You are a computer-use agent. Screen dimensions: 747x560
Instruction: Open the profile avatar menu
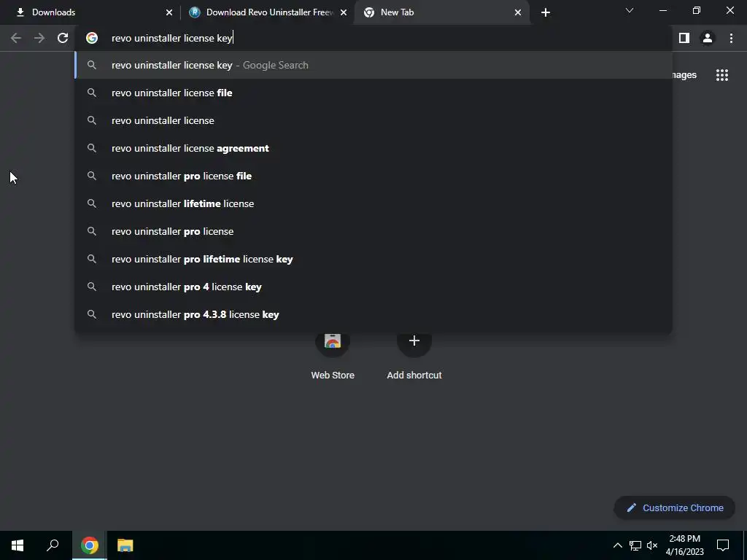click(708, 38)
